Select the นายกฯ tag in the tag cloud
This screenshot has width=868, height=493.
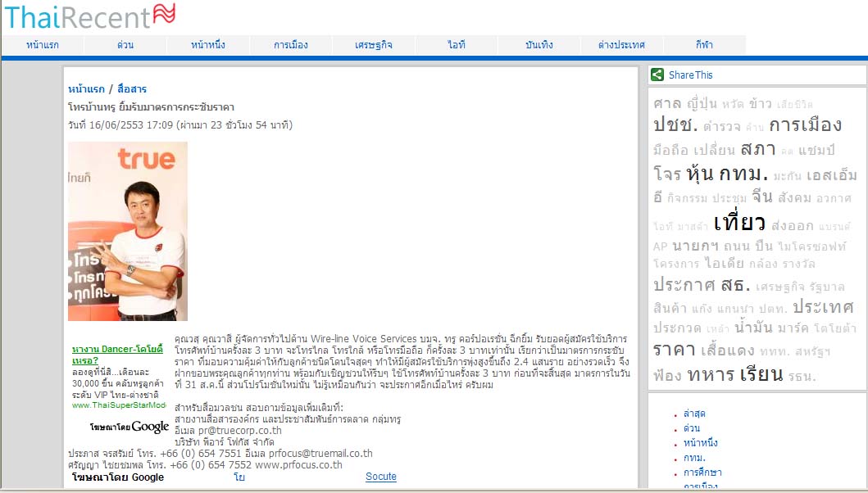(695, 246)
